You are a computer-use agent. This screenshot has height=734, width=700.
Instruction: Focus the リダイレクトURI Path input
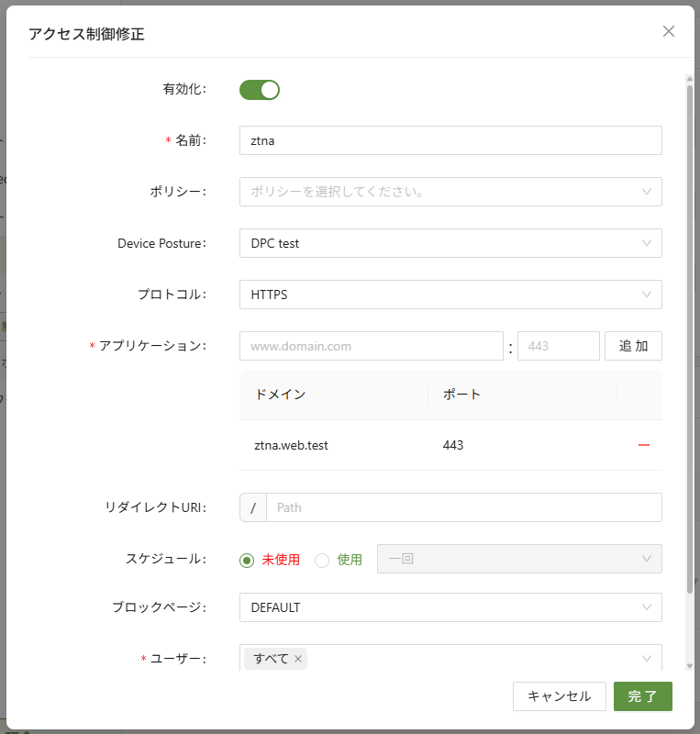pyautogui.click(x=462, y=507)
